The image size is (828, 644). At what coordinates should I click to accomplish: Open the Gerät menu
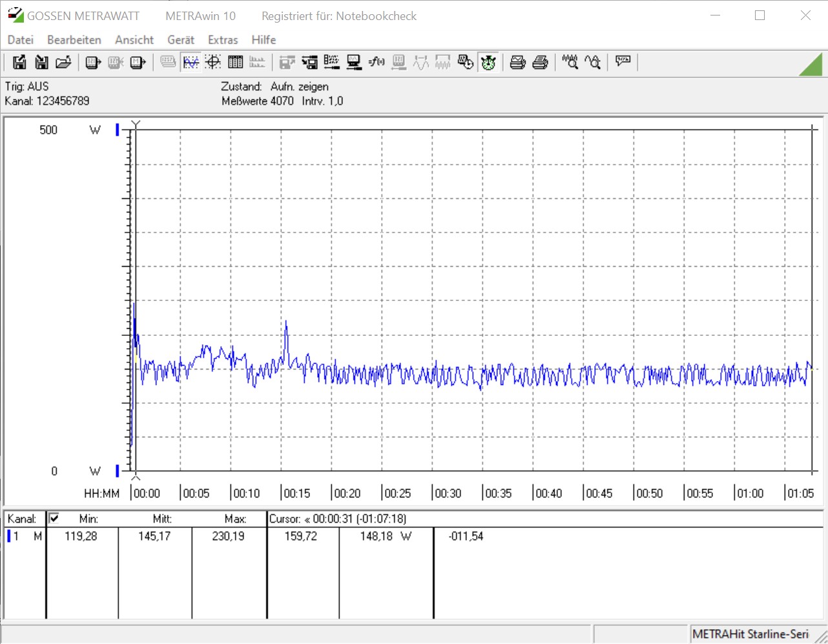click(181, 40)
